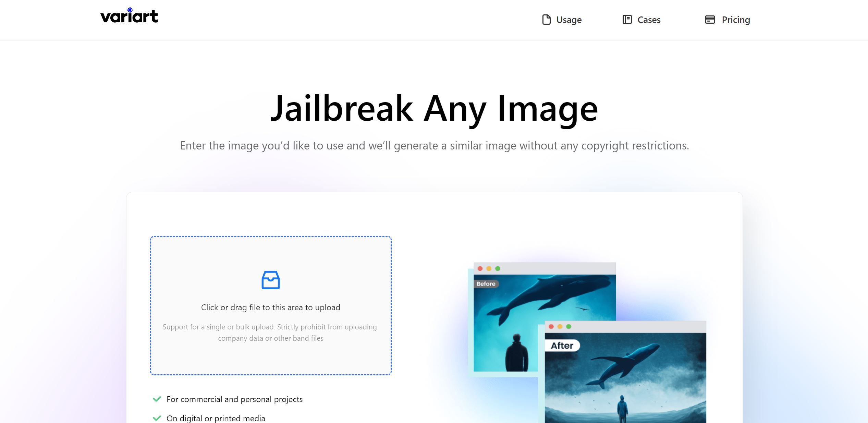
Task: Go to the Pricing page
Action: [735, 20]
